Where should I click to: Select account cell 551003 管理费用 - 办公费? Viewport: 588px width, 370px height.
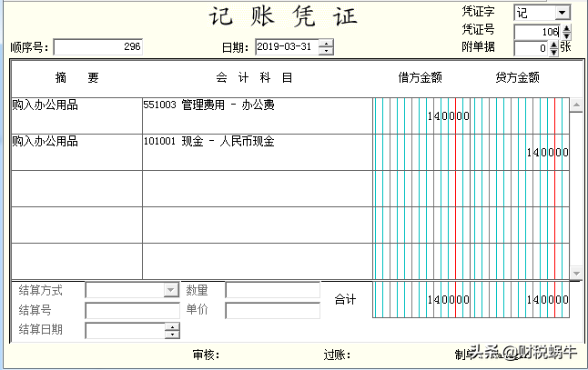[257, 115]
